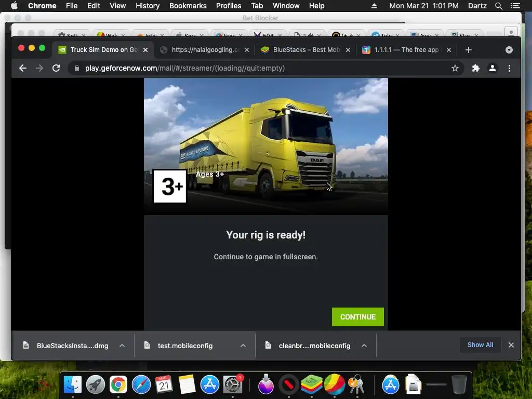Viewport: 532px width, 399px height.
Task: Click Show All downloads
Action: click(x=480, y=345)
